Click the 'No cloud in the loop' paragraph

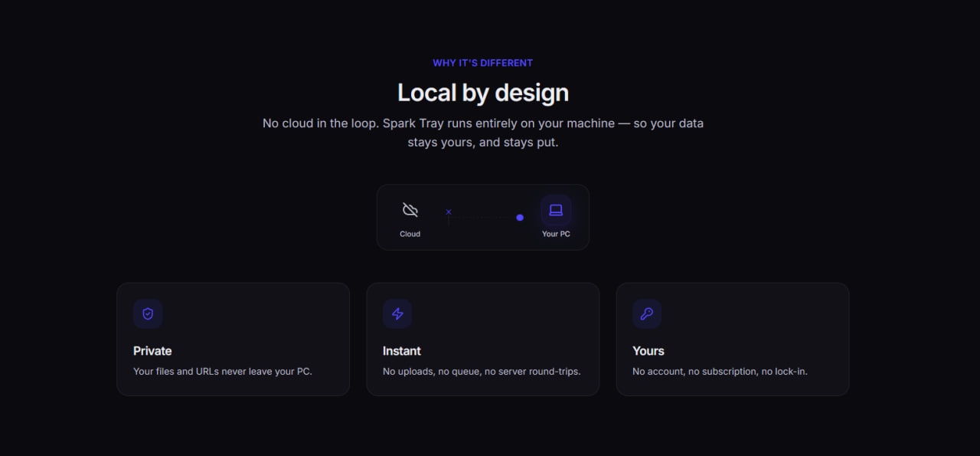coord(483,133)
